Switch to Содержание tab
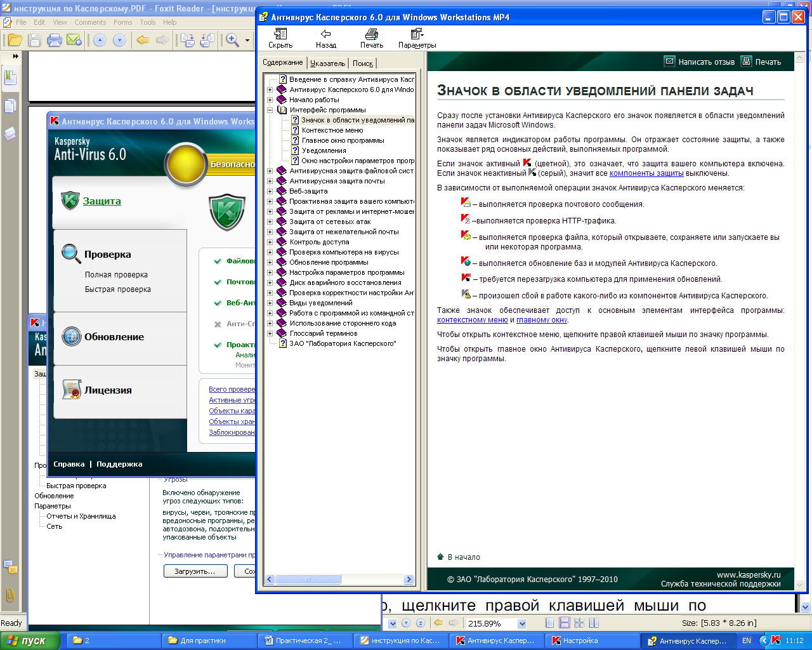Screen dimensions: 812x650 (283, 62)
